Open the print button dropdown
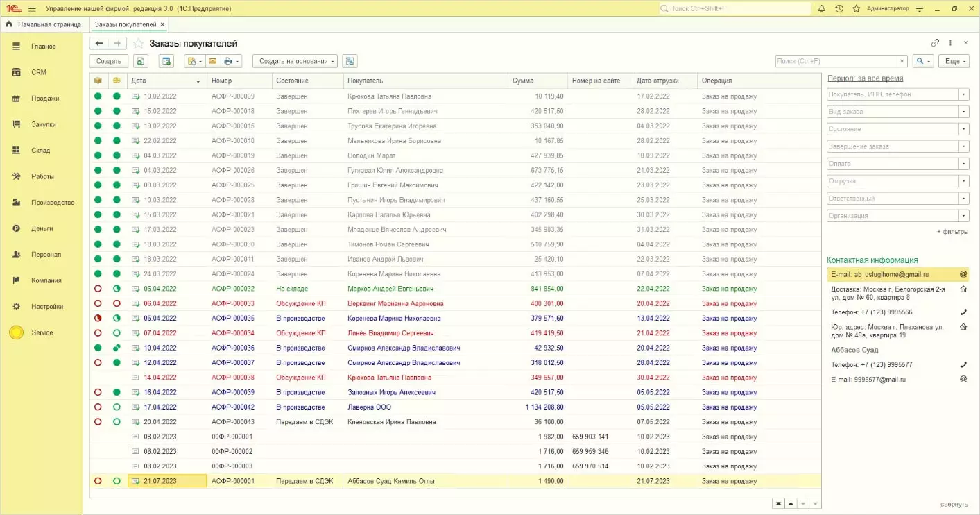This screenshot has height=515, width=980. click(x=232, y=61)
